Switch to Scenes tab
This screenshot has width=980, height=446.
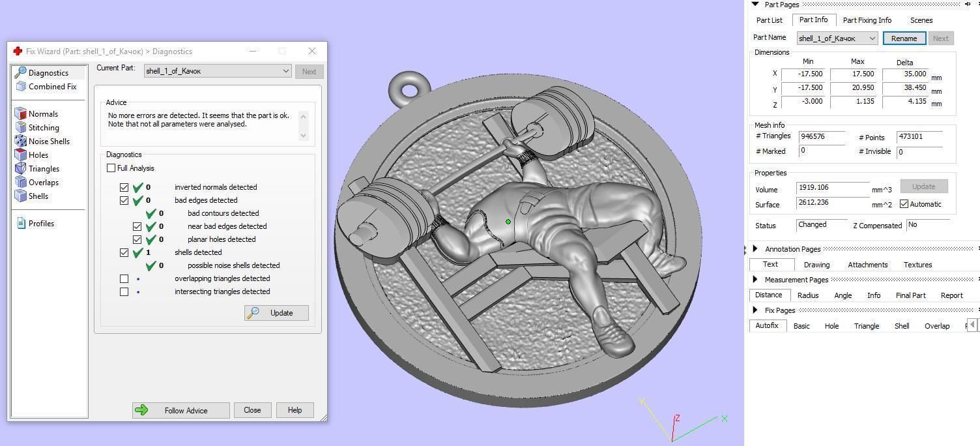click(921, 20)
